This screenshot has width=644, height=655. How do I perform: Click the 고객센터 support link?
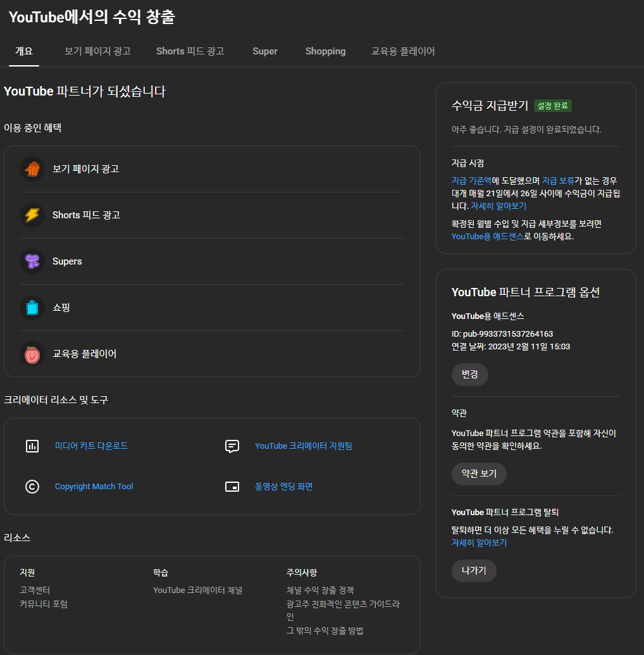35,590
